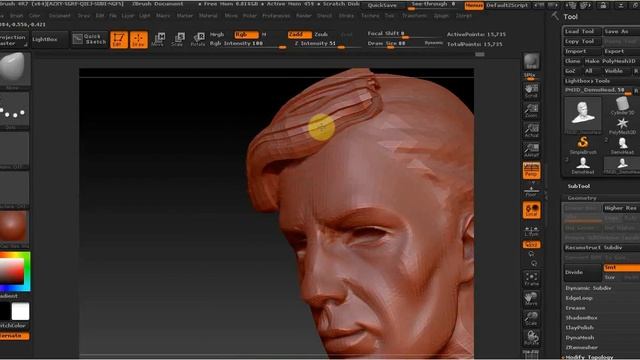Expand Dynamic Subdiv
Image resolution: width=640 pixels, height=360 pixels.
588,288
